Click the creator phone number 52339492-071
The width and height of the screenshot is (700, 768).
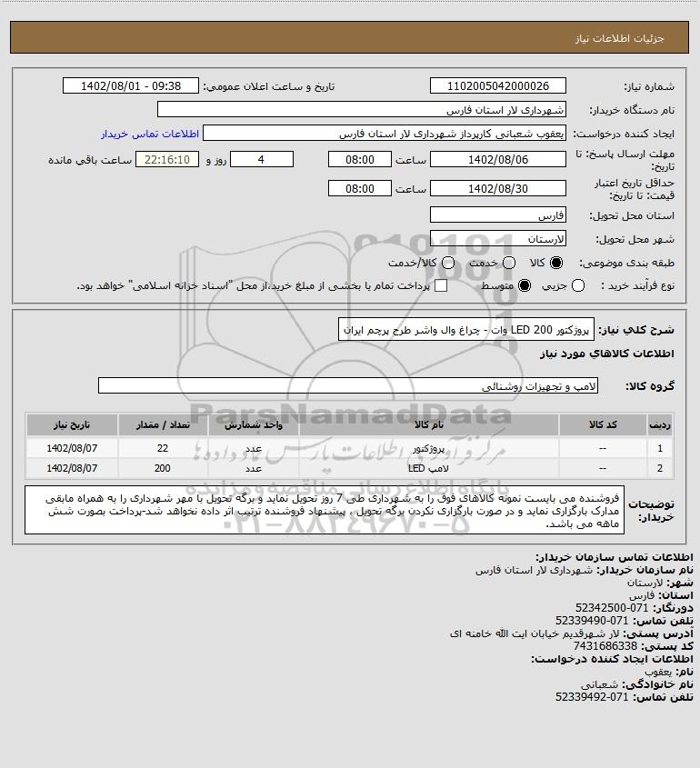pos(592,697)
